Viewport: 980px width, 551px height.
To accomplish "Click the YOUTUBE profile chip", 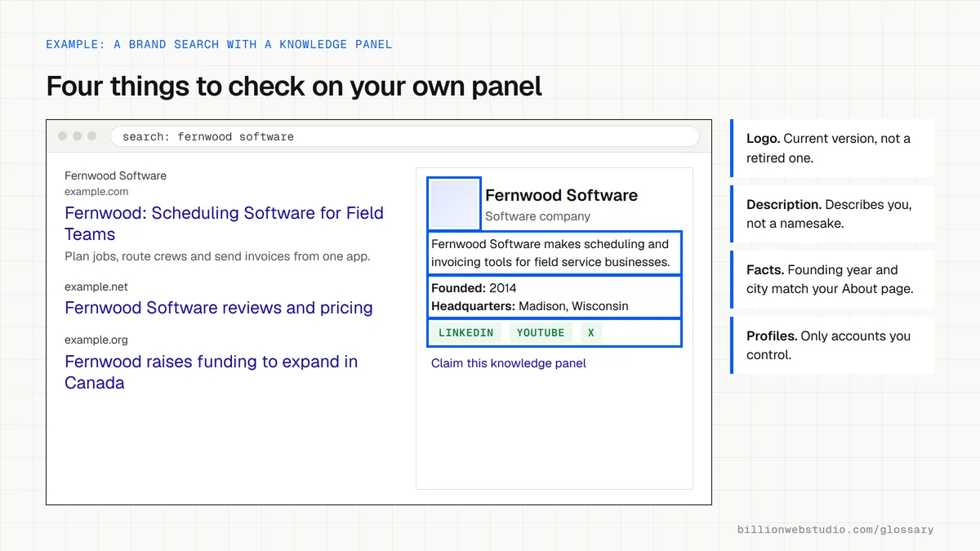I will point(541,333).
